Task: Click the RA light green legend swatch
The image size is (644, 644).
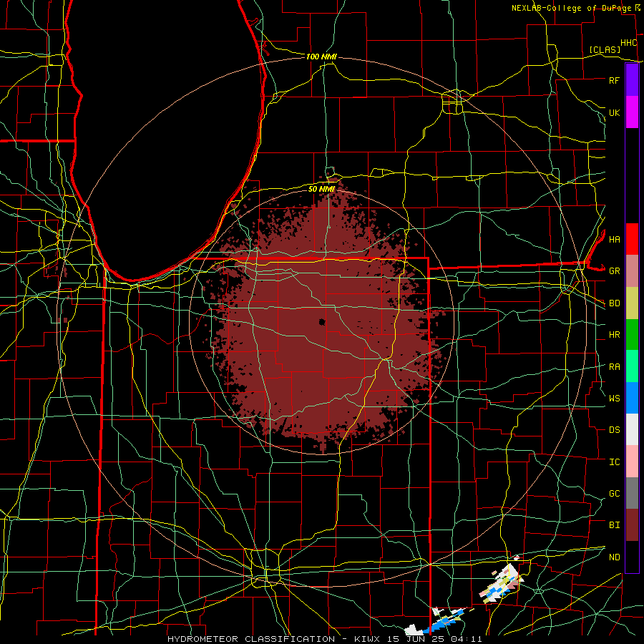Action: (632, 366)
